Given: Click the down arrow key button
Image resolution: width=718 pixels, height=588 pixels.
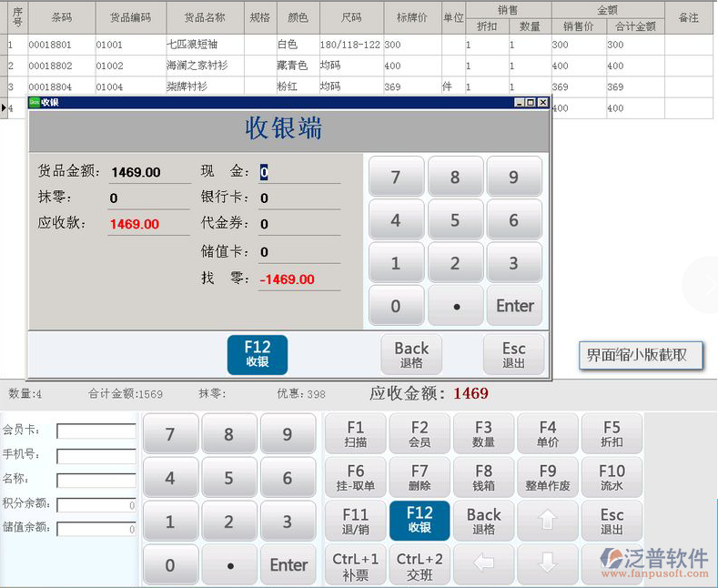Looking at the screenshot, I should coord(548,564).
